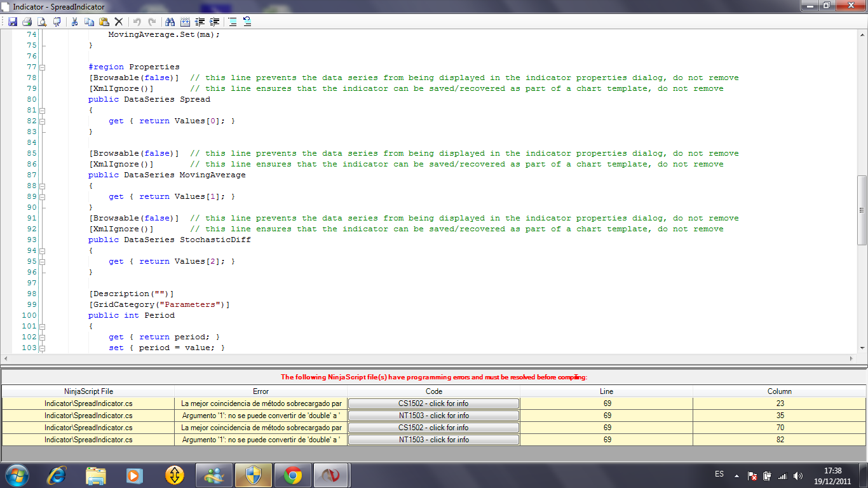Place cursor on "public DataSeries MovingAverage" line

(167, 175)
